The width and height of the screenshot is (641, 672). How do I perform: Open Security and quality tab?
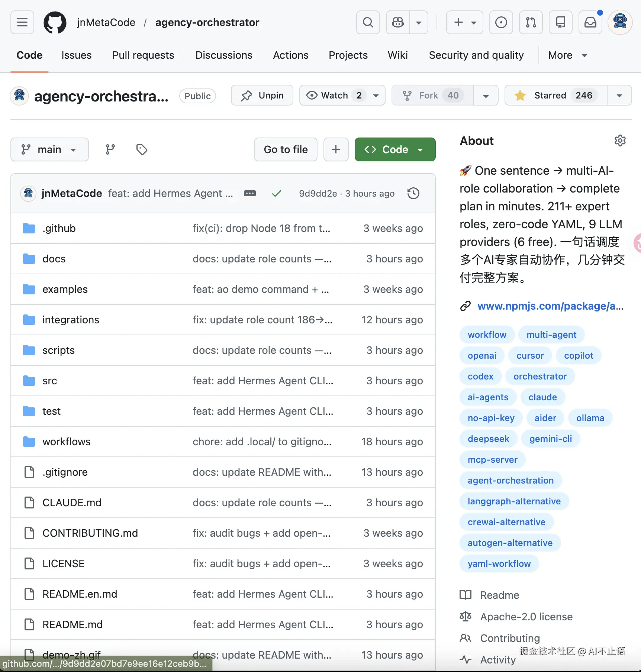tap(476, 55)
